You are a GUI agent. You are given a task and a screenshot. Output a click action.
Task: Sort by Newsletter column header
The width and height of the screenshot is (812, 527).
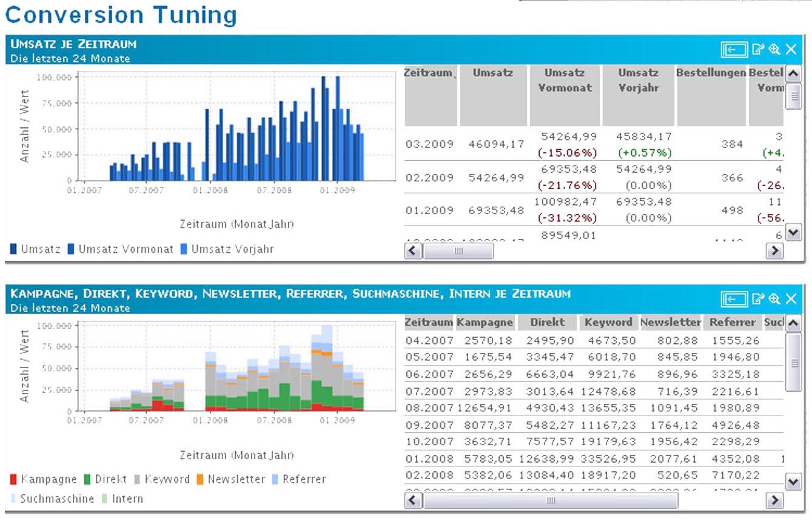tap(670, 323)
